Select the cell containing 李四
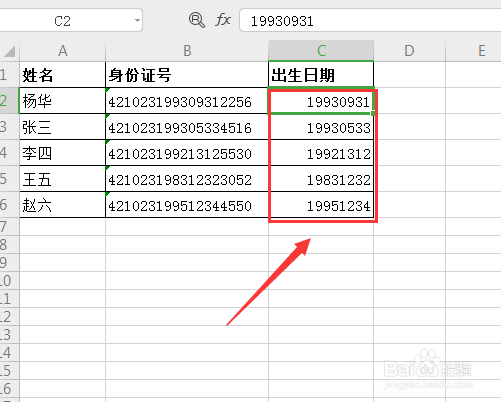This screenshot has width=501, height=402. click(63, 153)
